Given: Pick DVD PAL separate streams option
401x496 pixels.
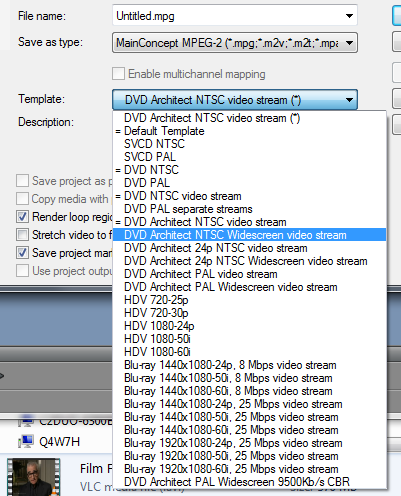Looking at the screenshot, I should [x=250, y=209].
